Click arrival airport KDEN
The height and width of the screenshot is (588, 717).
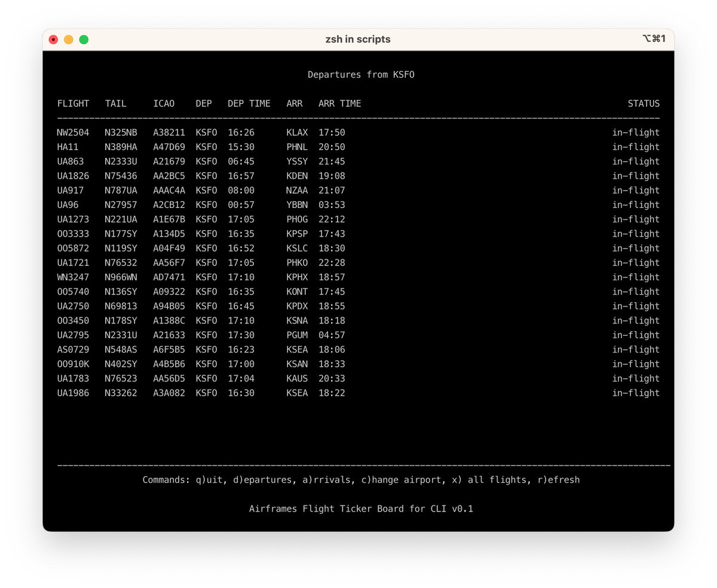297,176
